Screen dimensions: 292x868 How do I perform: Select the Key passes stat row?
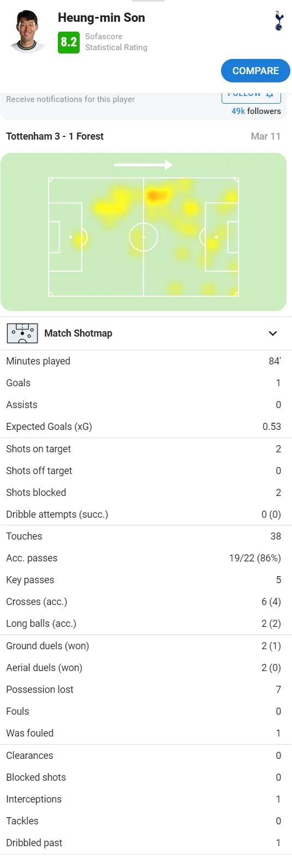point(146,580)
